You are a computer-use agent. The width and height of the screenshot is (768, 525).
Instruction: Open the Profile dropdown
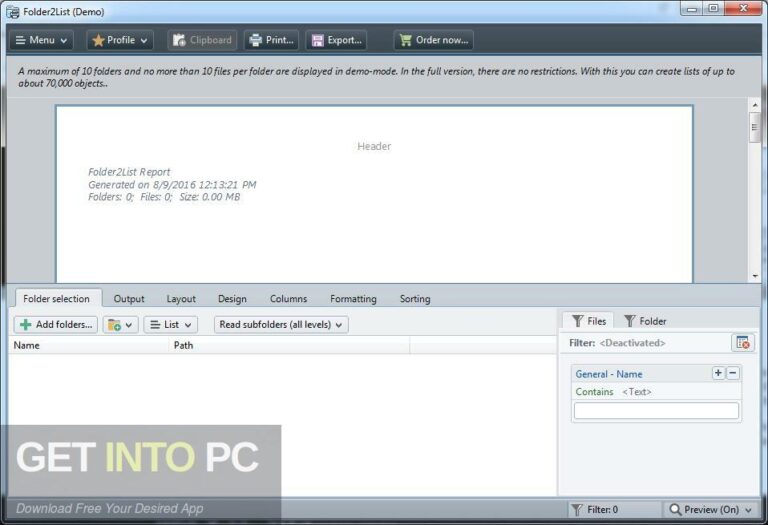click(120, 40)
